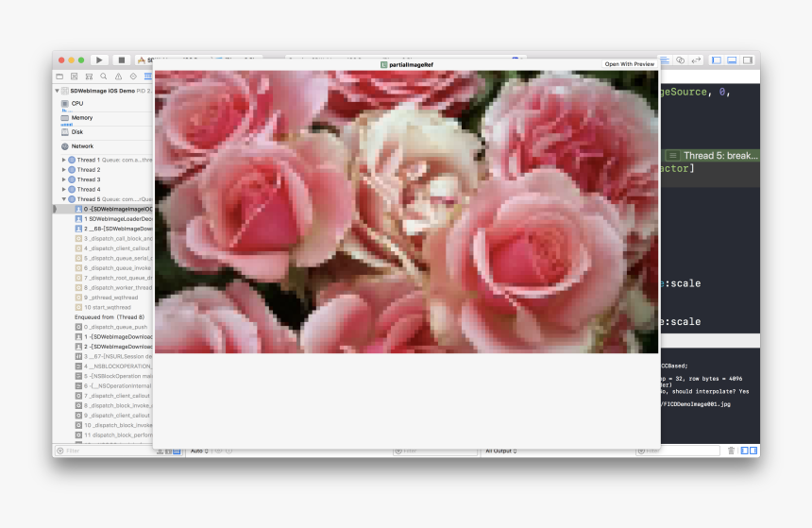Select frame 10 start_wqthread
The height and width of the screenshot is (528, 812).
tap(103, 307)
